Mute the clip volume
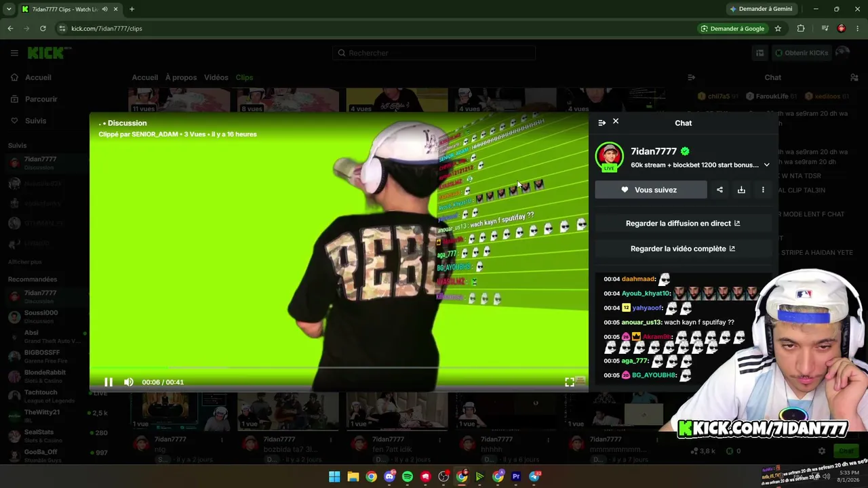The width and height of the screenshot is (868, 488). tap(129, 382)
